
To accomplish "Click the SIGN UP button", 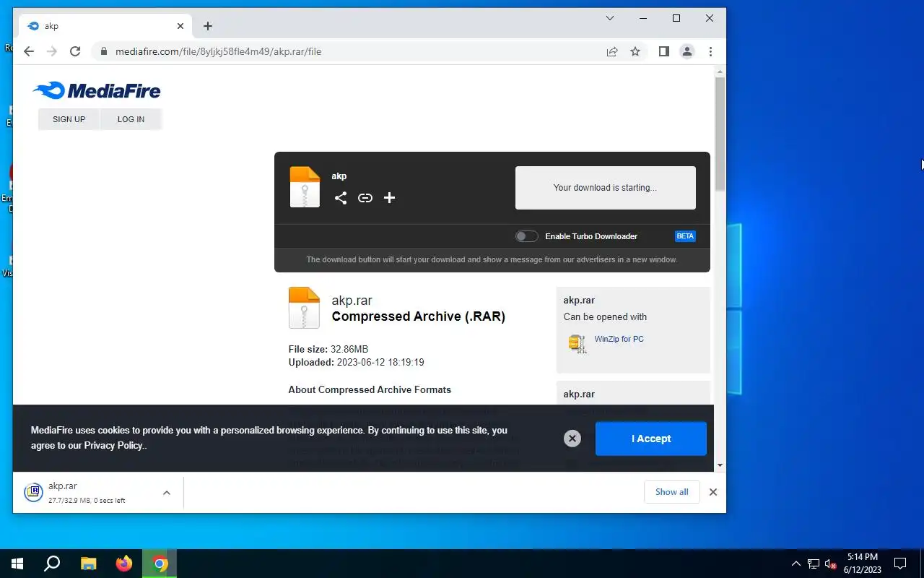I will [69, 119].
